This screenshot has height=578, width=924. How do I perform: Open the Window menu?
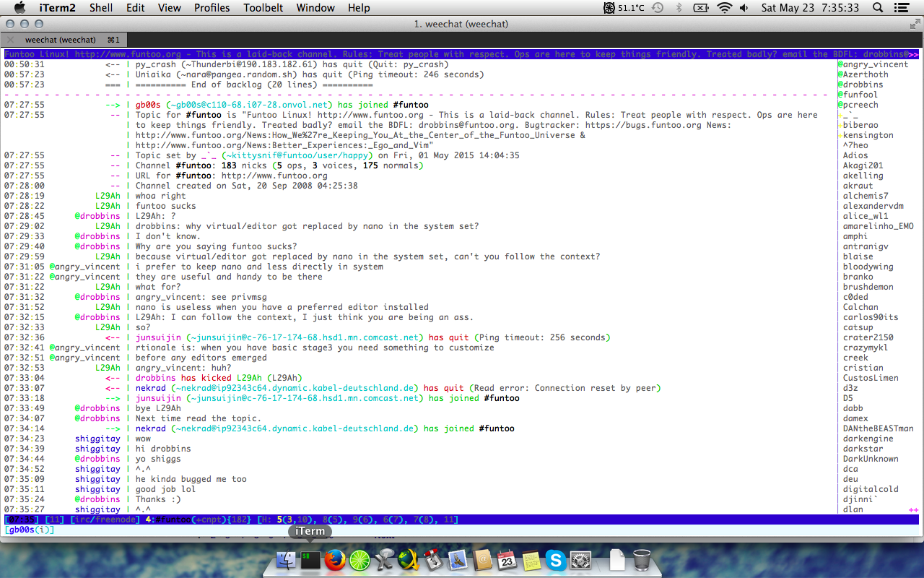315,8
